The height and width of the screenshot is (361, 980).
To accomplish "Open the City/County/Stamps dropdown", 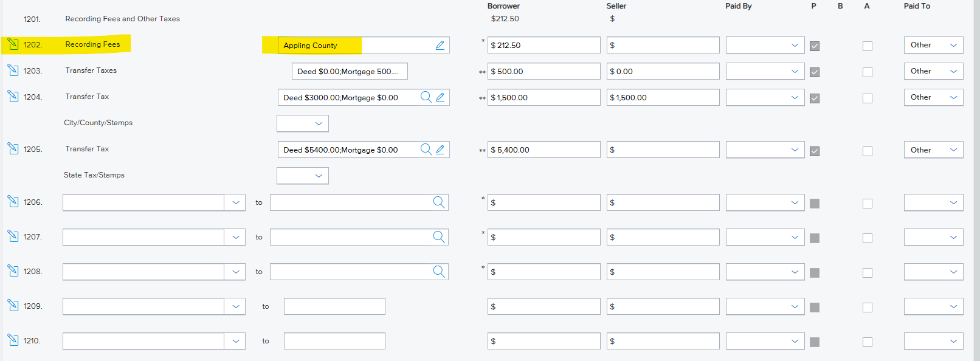I will click(303, 123).
